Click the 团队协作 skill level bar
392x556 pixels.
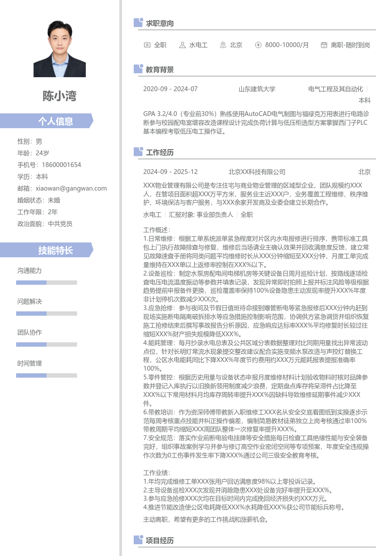point(47,345)
